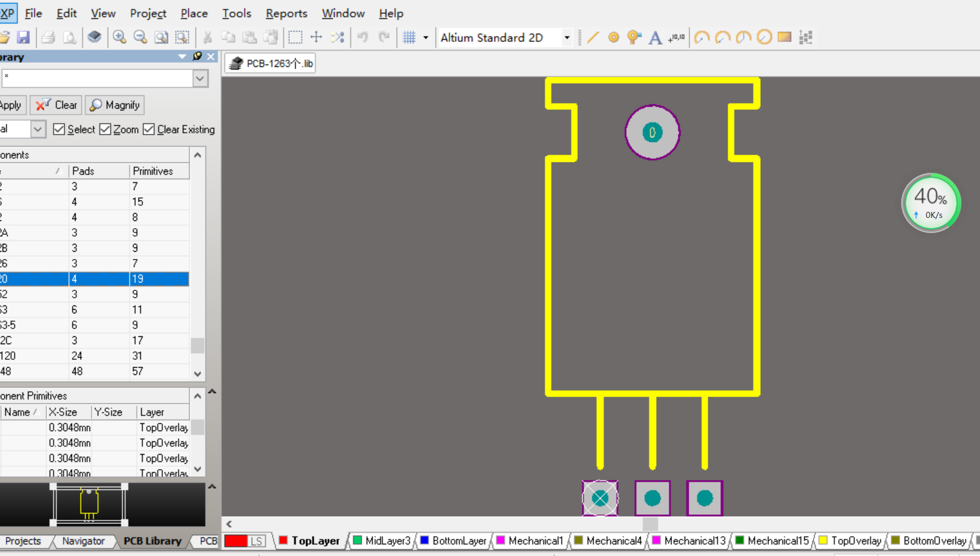Toggle the Zoom checkbox

click(105, 129)
